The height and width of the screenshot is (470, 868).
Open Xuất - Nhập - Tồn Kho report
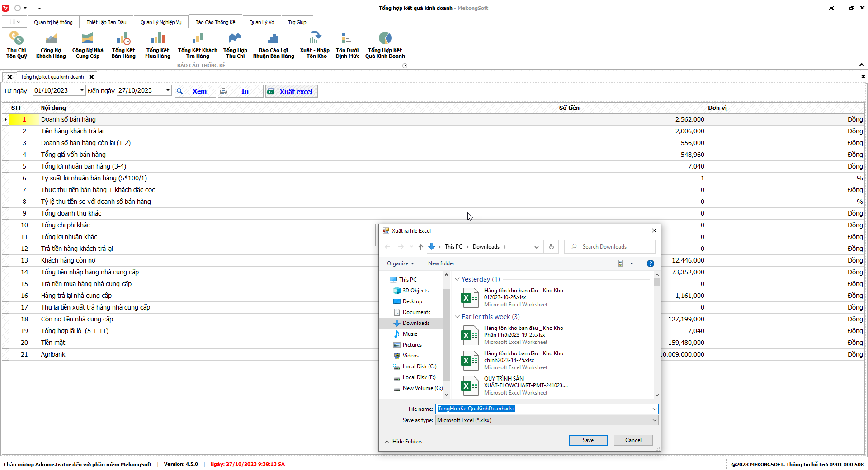315,45
